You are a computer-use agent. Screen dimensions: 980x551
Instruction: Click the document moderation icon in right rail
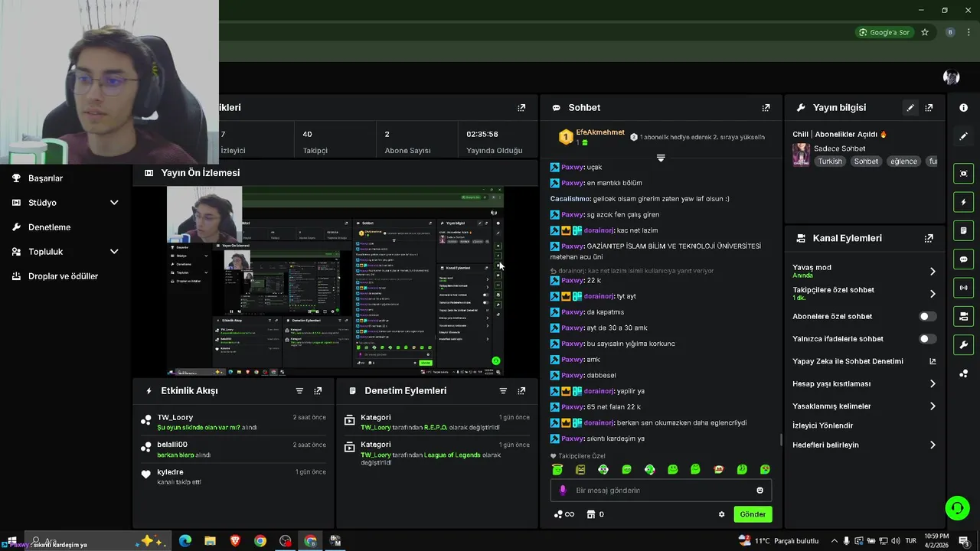[x=963, y=230]
